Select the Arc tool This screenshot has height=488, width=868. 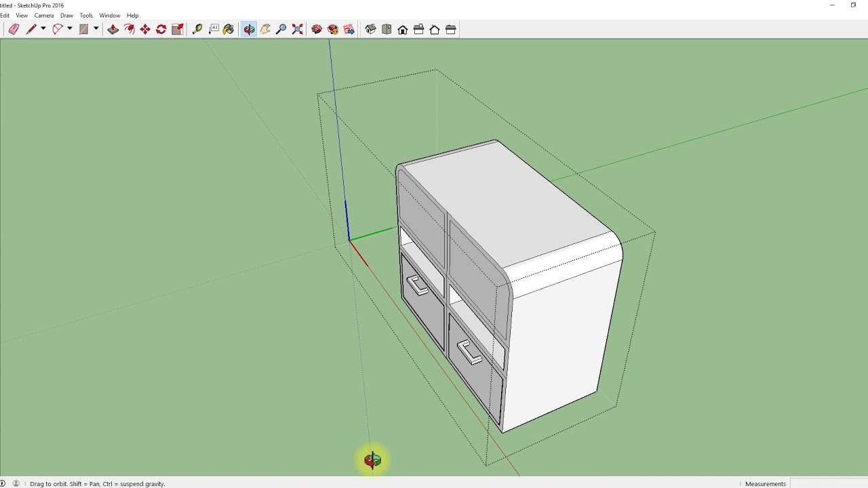pos(58,29)
